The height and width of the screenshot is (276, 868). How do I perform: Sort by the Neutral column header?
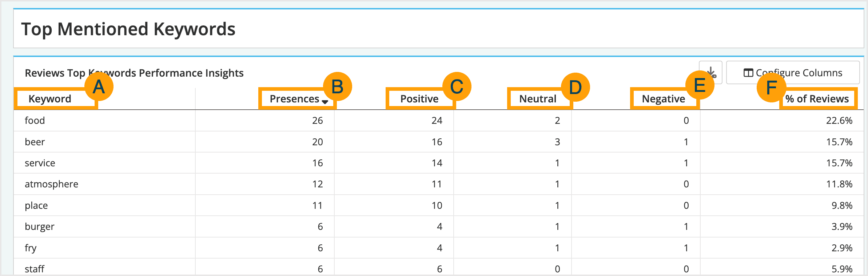tap(537, 99)
